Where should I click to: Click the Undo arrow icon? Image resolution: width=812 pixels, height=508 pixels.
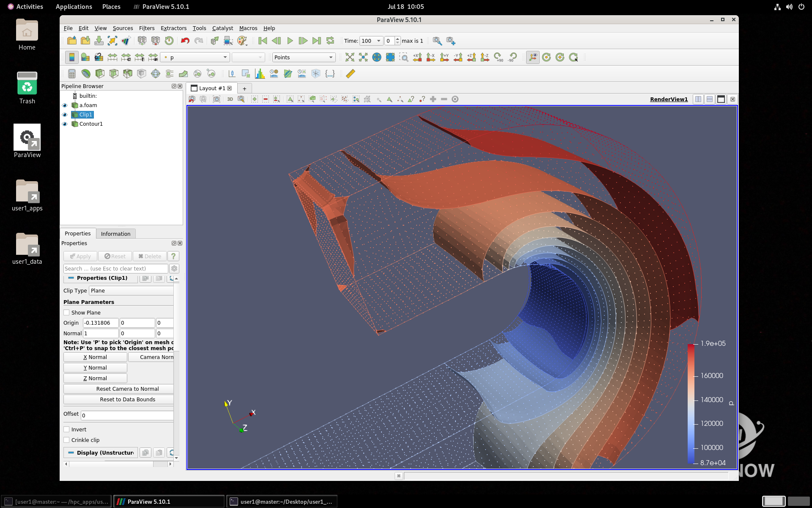coord(185,41)
